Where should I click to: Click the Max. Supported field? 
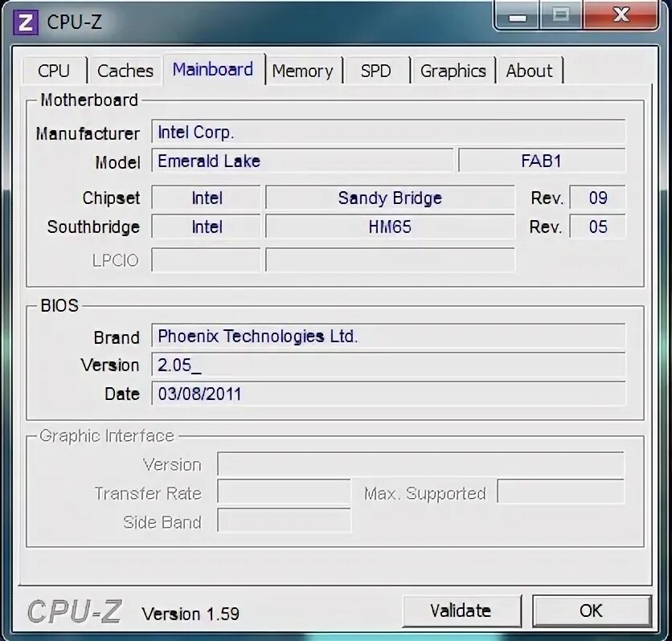tap(560, 493)
